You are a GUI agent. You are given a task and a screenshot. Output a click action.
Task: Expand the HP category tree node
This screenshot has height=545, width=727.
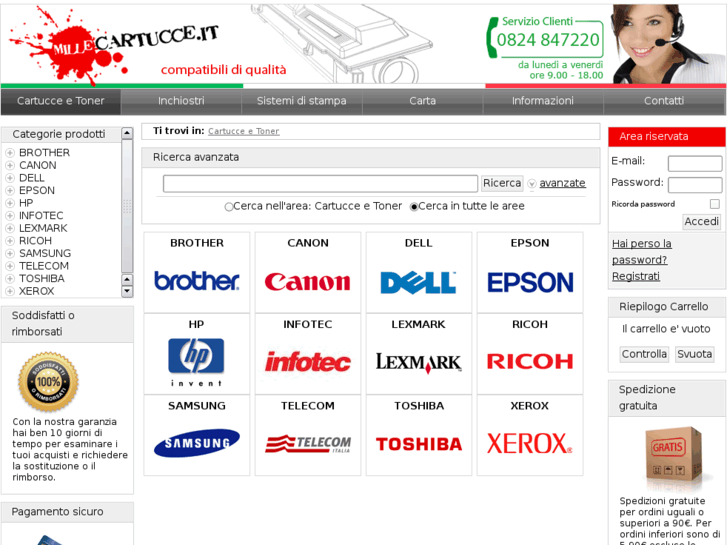point(10,203)
